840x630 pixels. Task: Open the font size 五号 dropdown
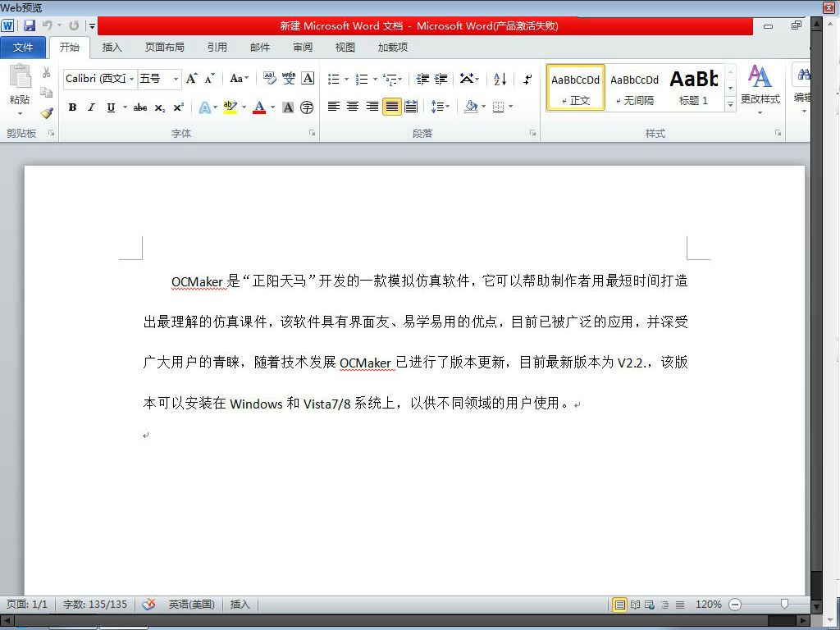176,79
